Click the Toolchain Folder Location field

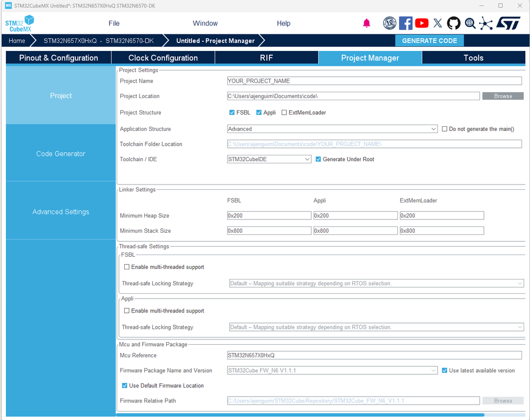coord(375,144)
